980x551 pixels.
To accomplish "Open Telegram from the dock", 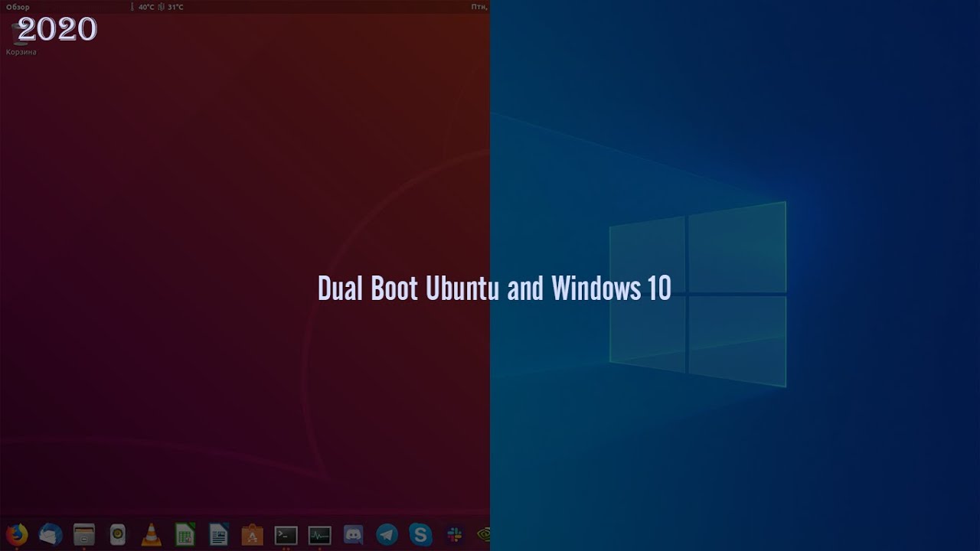I will click(387, 534).
